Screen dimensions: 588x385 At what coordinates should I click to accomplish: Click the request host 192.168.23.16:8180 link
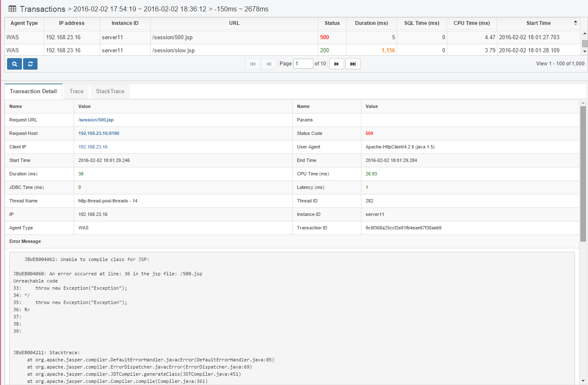(99, 134)
